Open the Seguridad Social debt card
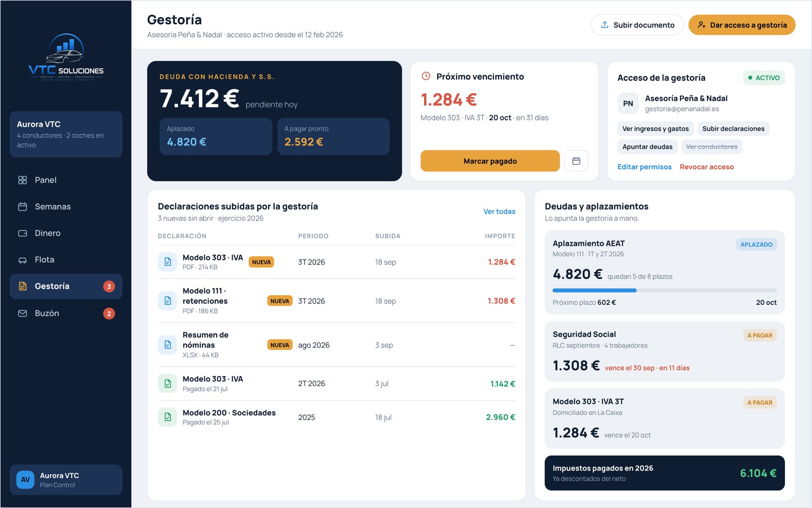Viewport: 812px width, 508px height. click(665, 351)
